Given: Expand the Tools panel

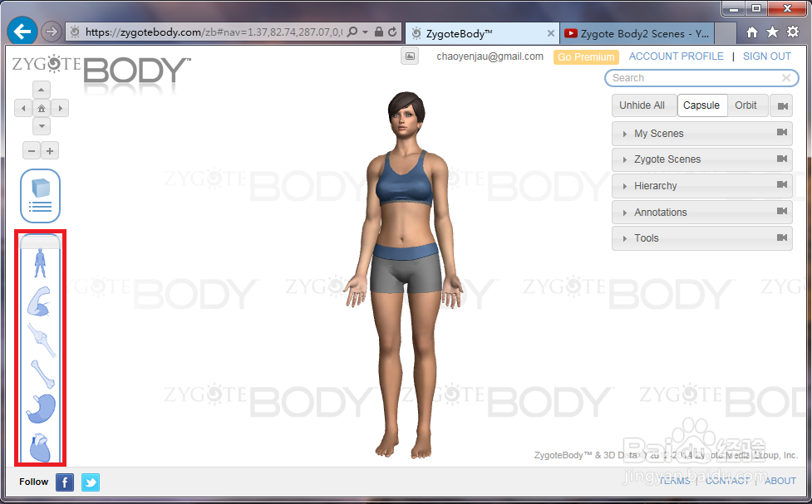Looking at the screenshot, I should tap(701, 238).
